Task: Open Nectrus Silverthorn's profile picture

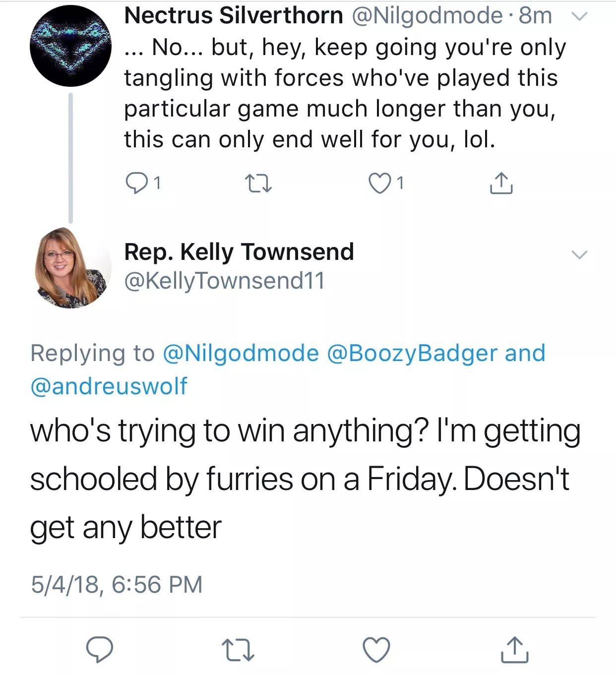Action: click(70, 46)
